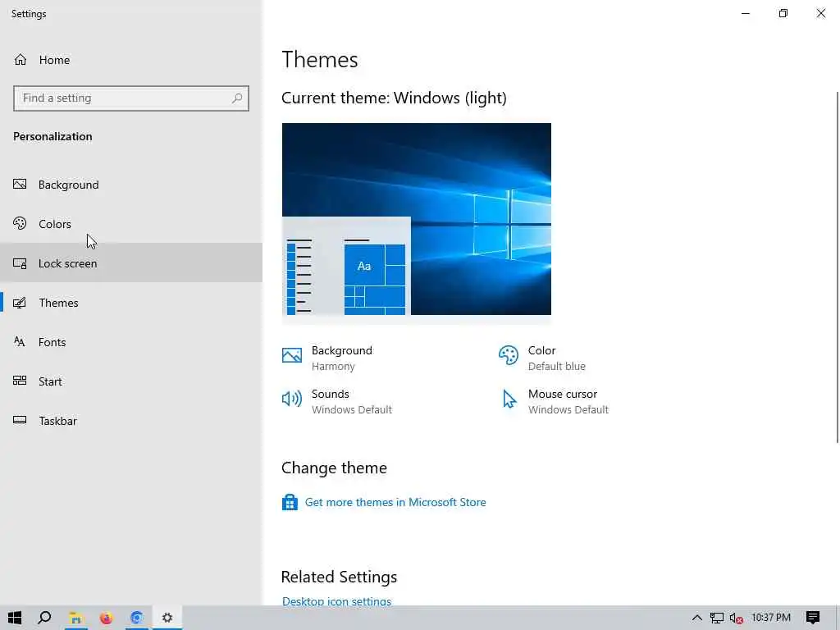
Task: Click the Background picture icon in sidebar
Action: [20, 185]
